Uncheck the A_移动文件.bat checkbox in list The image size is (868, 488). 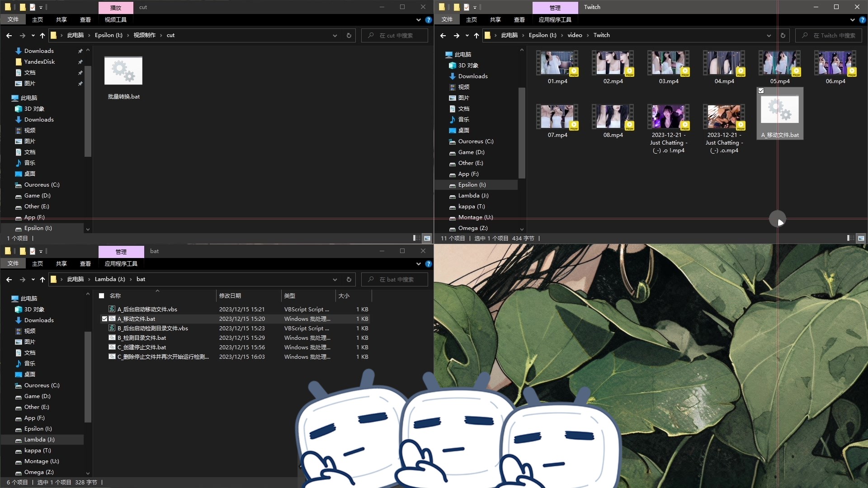[x=104, y=319]
